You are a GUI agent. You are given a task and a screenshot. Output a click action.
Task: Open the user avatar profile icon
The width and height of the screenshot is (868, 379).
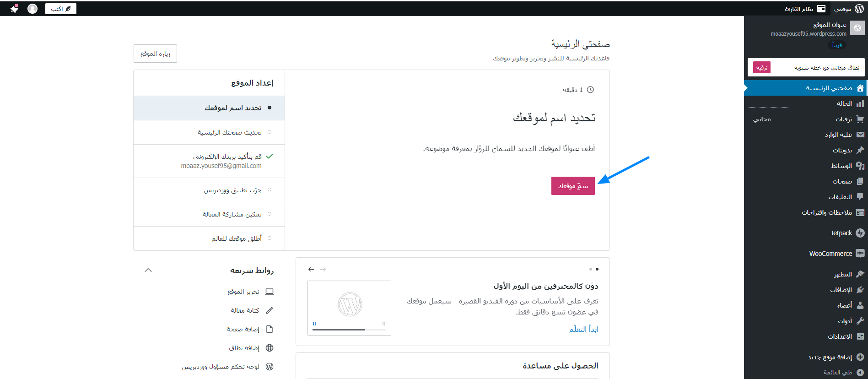[x=32, y=9]
